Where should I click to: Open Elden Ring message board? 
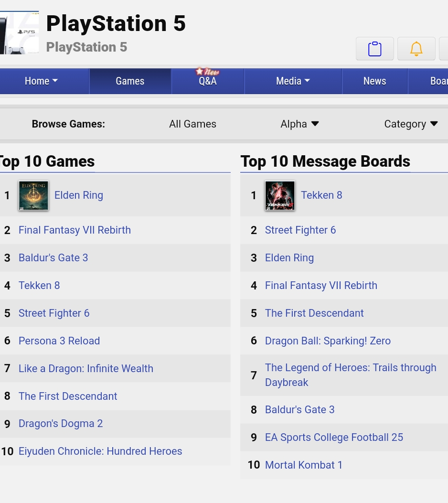tap(289, 257)
